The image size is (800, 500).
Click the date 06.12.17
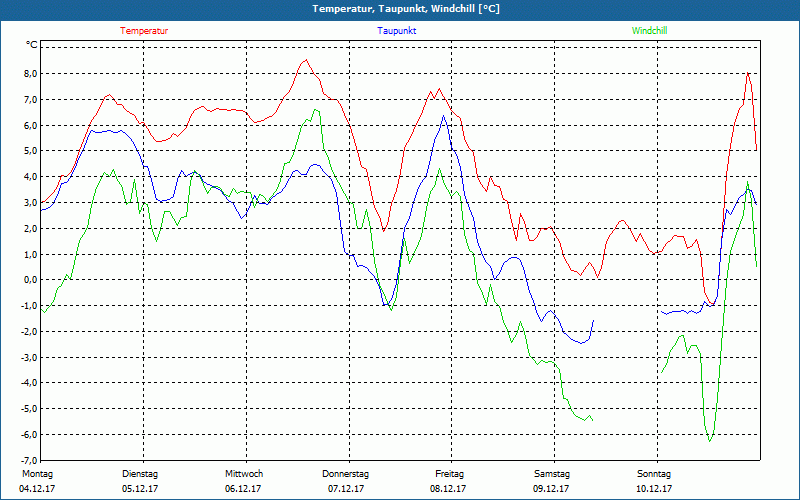click(x=243, y=489)
